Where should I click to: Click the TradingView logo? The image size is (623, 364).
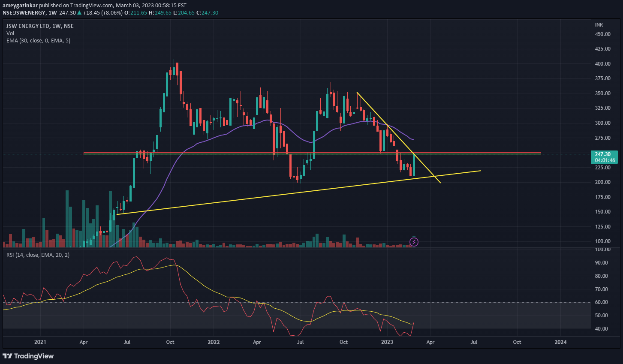28,356
